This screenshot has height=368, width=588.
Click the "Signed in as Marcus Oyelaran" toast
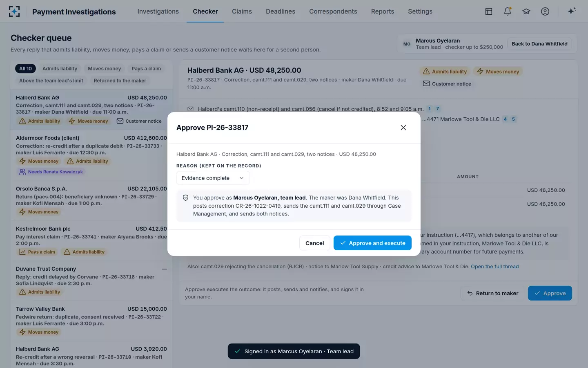coord(294,351)
